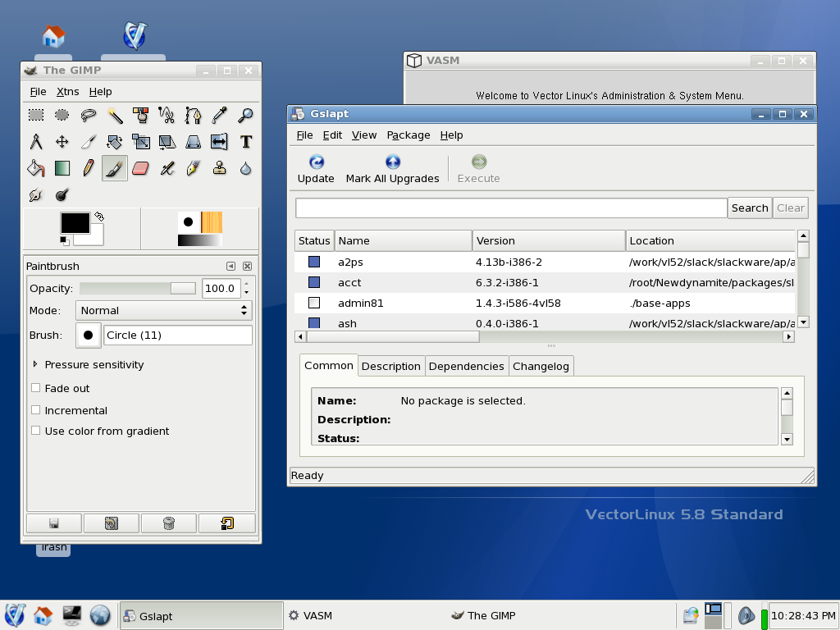The width and height of the screenshot is (840, 630).
Task: Choose the Paths tool in GIMP
Action: pyautogui.click(x=194, y=115)
